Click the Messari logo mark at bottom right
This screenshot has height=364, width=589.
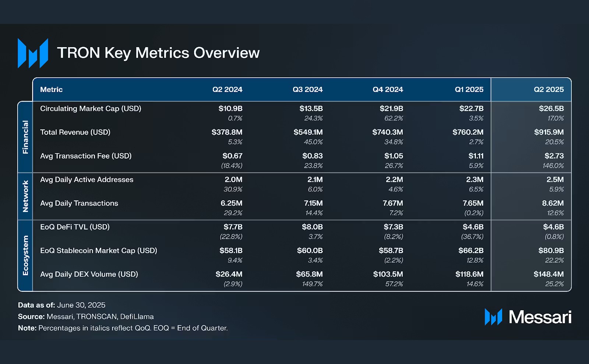click(x=493, y=317)
